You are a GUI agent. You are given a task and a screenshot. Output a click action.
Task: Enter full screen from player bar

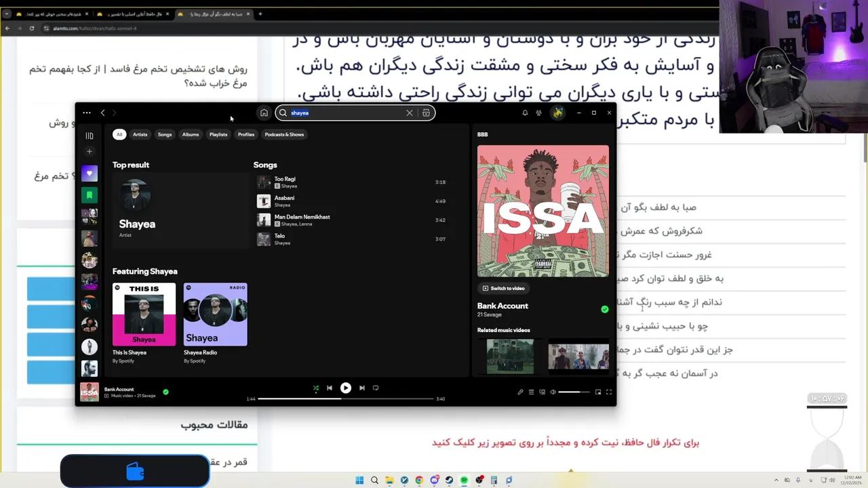[609, 392]
